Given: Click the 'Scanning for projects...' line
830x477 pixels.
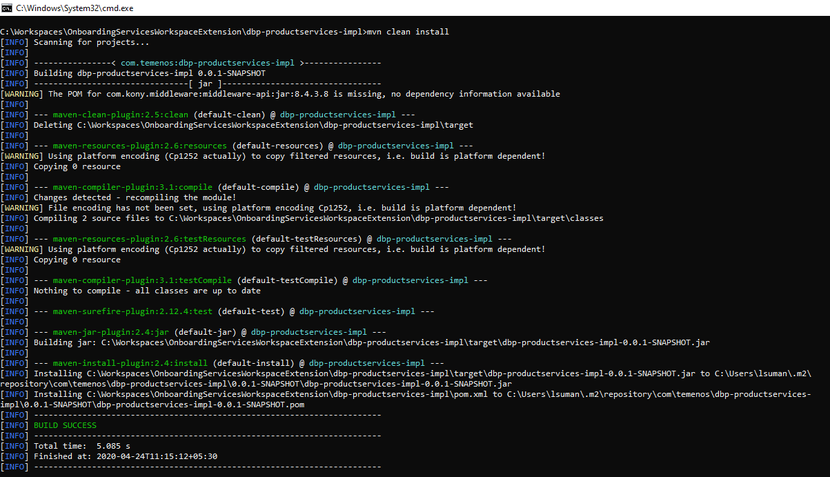Looking at the screenshot, I should click(91, 42).
